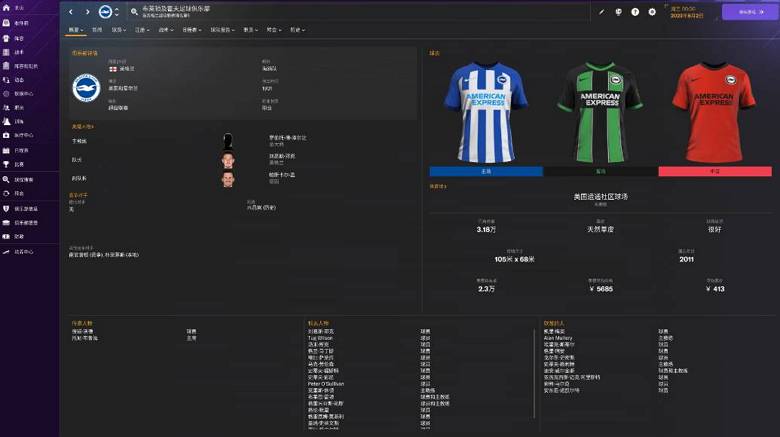The width and height of the screenshot is (780, 437).
Task: Select the red third kit colour bar
Action: point(715,171)
